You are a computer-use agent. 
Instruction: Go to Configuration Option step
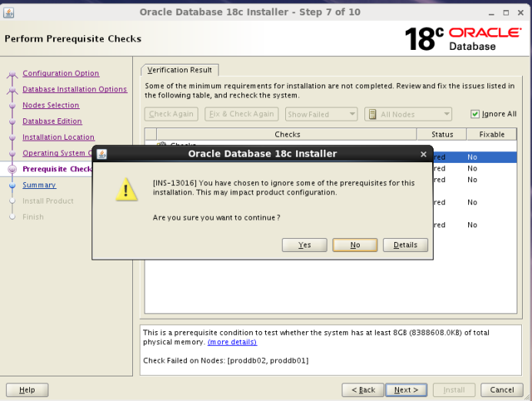[61, 73]
